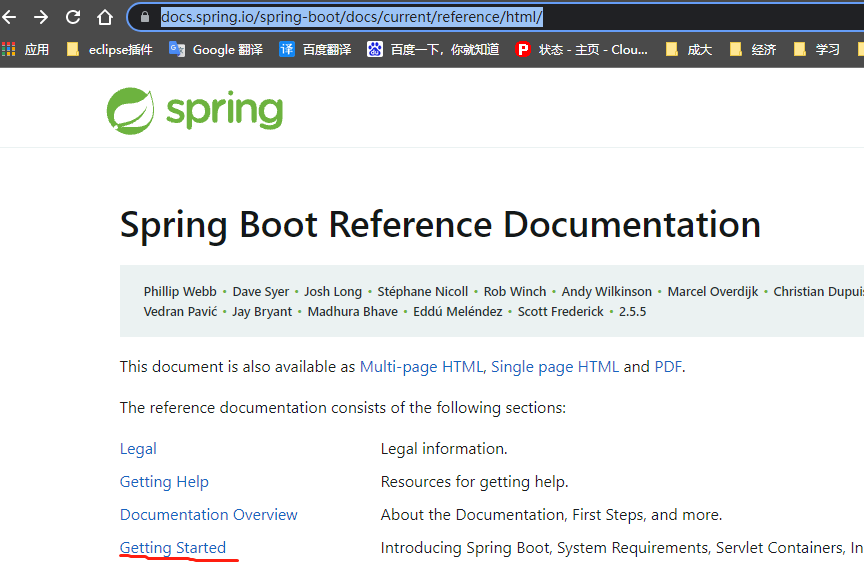
Task: Open the 百度翻译 bookmark
Action: (315, 50)
